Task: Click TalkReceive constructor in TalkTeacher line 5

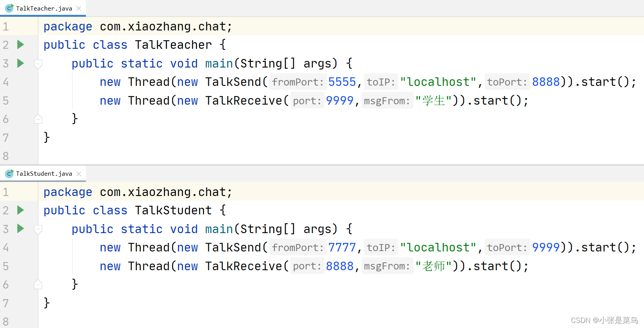Action: point(244,100)
